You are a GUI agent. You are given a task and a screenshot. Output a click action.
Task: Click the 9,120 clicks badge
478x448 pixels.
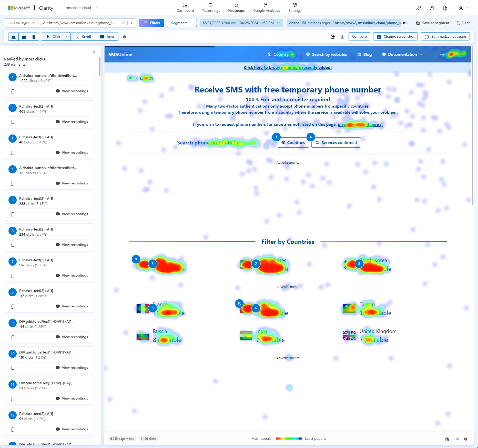[148, 439]
